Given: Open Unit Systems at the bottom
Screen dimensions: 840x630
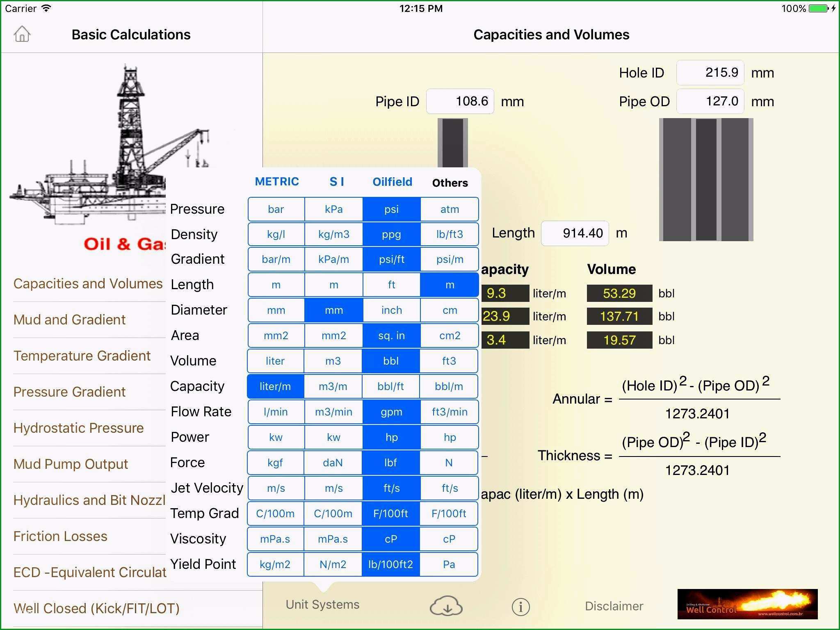Looking at the screenshot, I should (x=322, y=605).
